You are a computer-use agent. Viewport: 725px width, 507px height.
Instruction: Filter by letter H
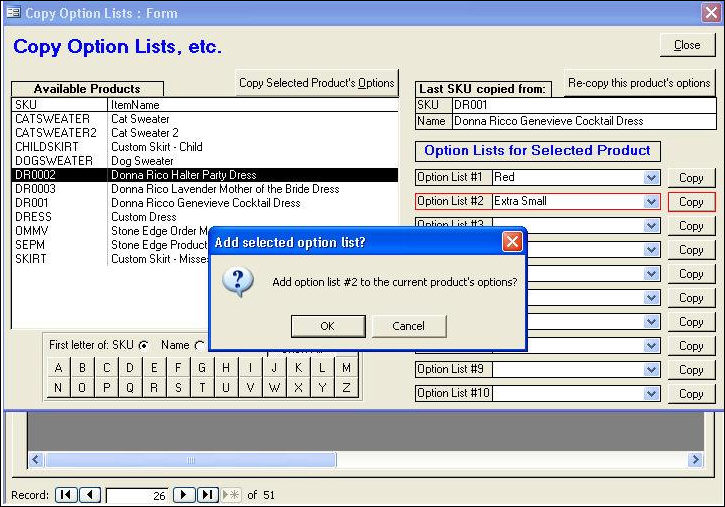coord(227,368)
